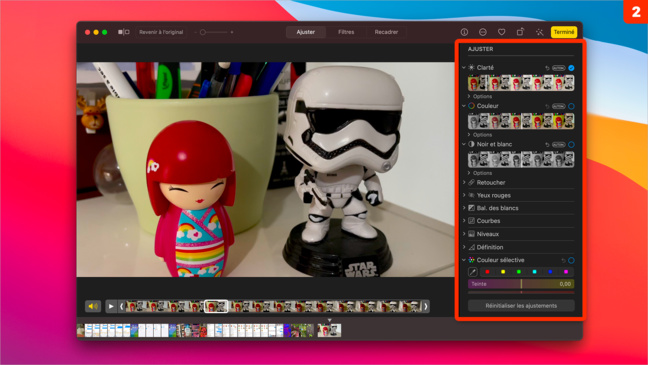Mute the video with the speaker icon

(93, 306)
